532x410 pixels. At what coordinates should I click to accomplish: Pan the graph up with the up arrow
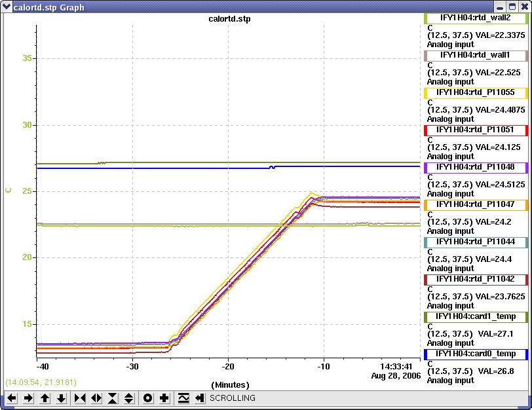coord(45,398)
